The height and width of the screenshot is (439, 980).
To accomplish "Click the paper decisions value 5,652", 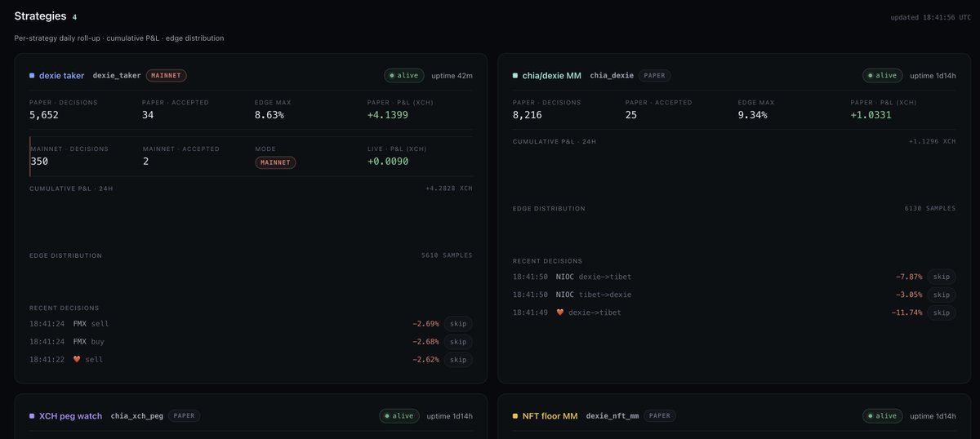I will click(44, 115).
